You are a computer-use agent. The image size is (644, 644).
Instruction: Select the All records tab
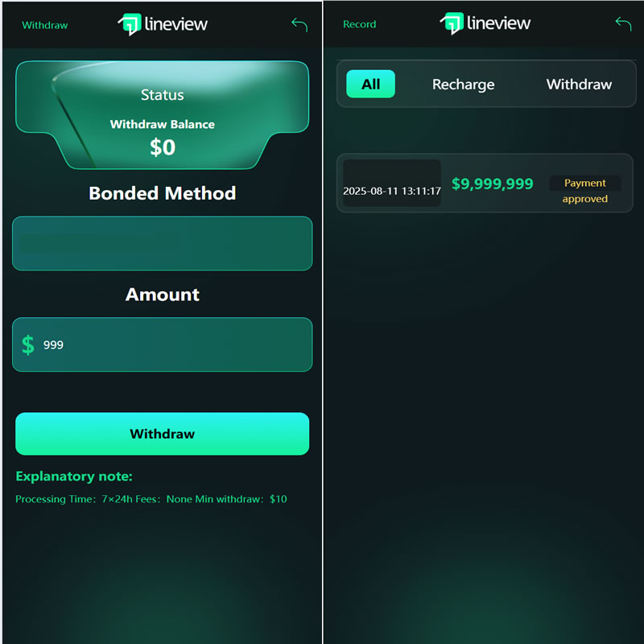pyautogui.click(x=370, y=85)
